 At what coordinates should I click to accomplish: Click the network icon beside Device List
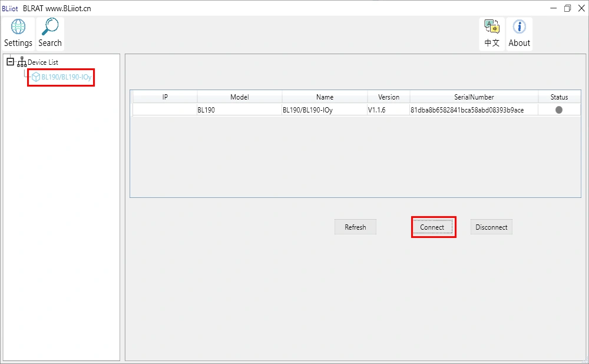tap(22, 62)
